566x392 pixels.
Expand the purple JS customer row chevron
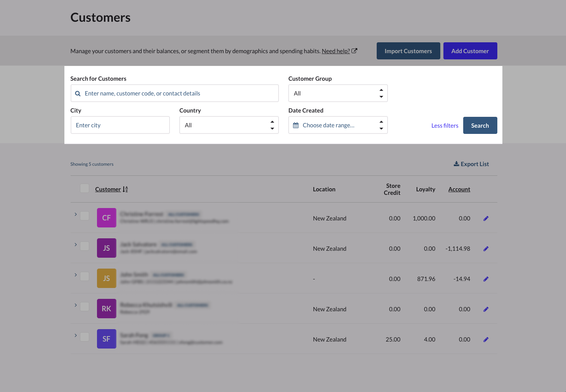(76, 245)
